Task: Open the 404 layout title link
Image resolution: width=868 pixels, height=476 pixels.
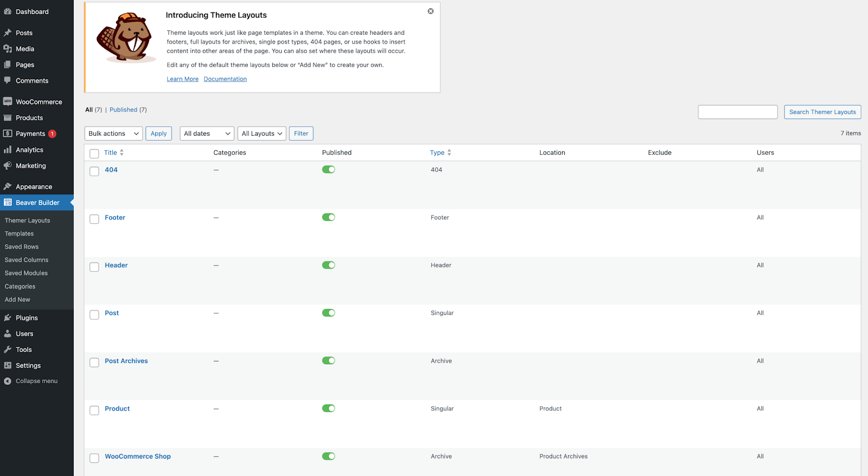Action: pyautogui.click(x=111, y=170)
